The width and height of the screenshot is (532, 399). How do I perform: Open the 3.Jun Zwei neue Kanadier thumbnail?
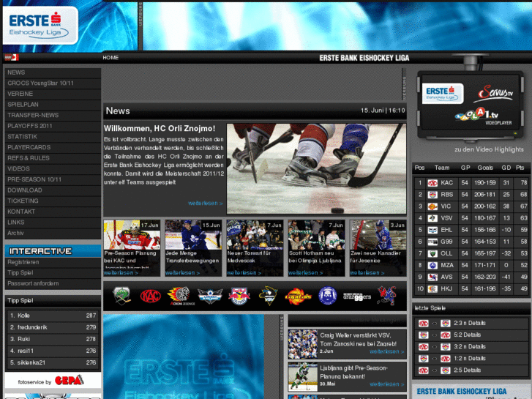click(x=378, y=235)
